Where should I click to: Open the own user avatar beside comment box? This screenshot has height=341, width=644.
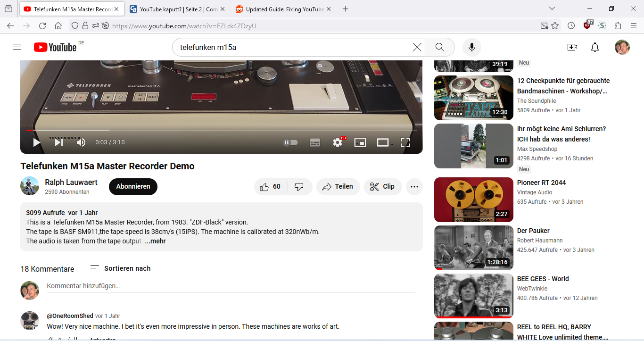coord(30,290)
